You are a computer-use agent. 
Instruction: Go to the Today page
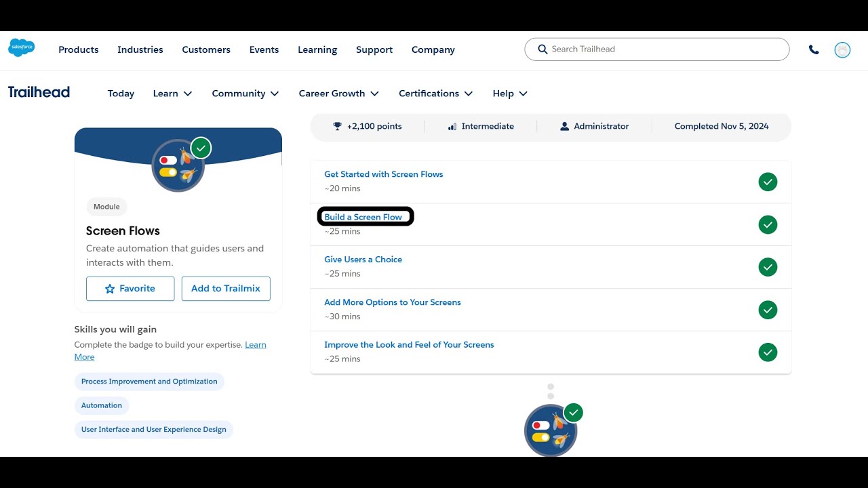point(121,94)
